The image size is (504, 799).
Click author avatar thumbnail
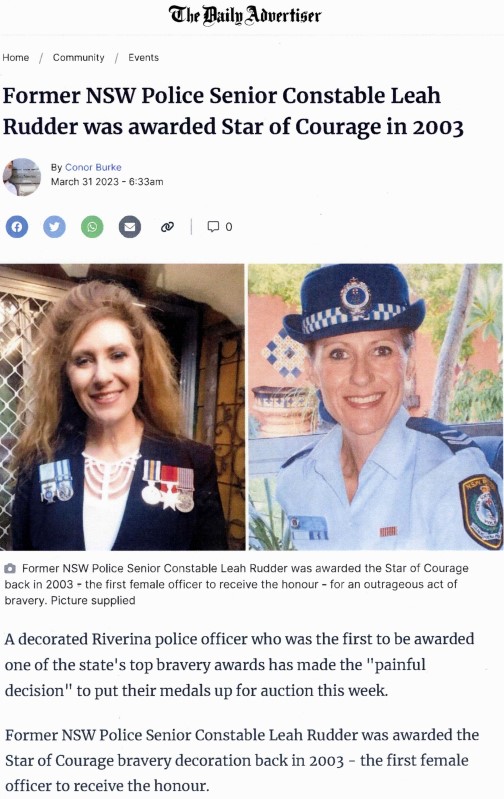click(x=22, y=177)
